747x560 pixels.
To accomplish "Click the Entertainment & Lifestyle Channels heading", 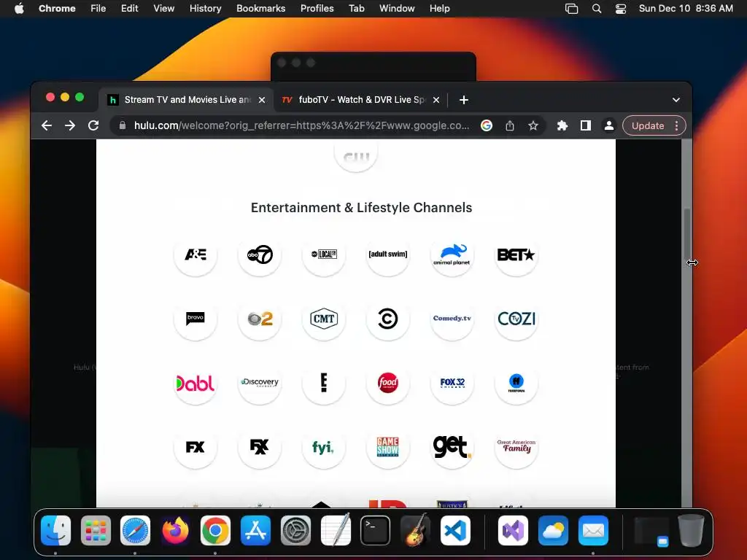I will pyautogui.click(x=361, y=208).
